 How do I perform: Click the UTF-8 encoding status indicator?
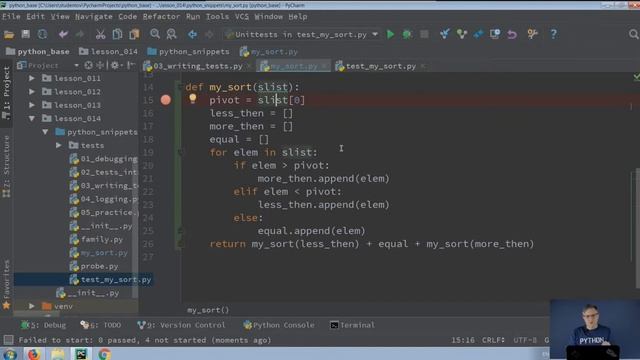tap(525, 340)
